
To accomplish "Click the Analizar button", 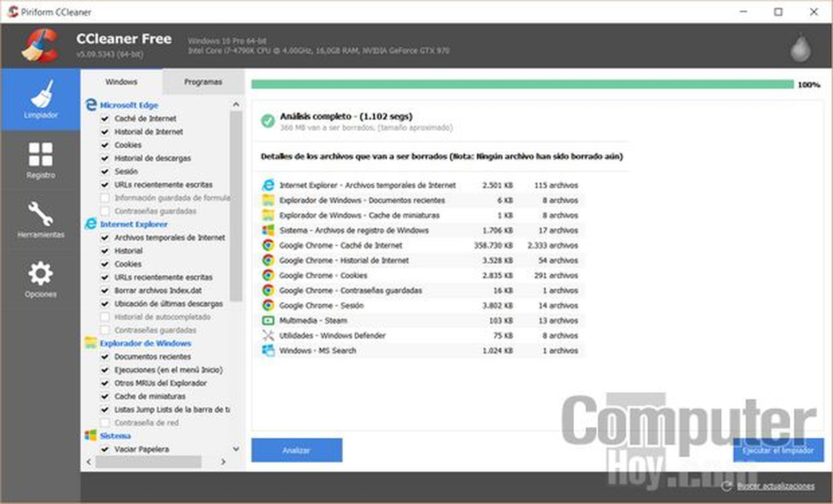I will [297, 450].
